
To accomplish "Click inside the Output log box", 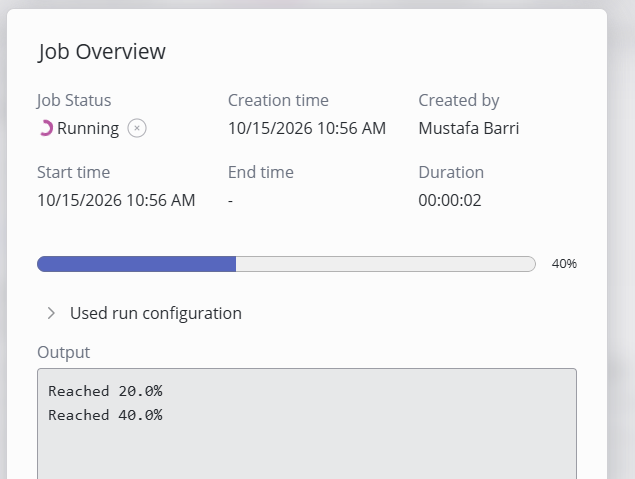I will [307, 424].
